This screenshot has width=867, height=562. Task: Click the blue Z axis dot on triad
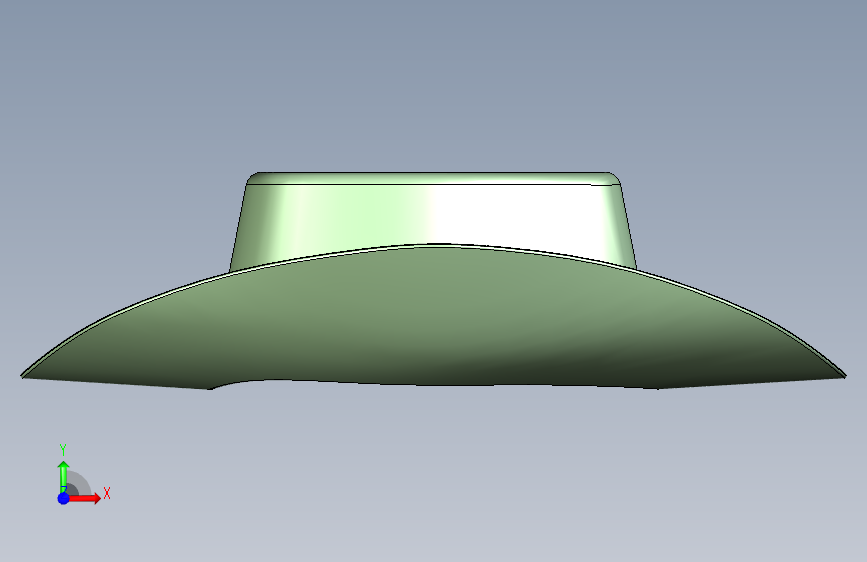click(x=63, y=498)
